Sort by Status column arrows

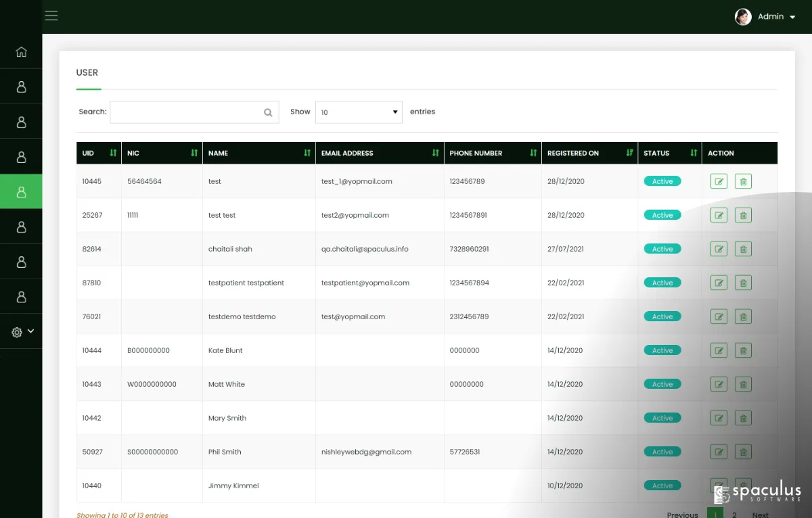694,153
